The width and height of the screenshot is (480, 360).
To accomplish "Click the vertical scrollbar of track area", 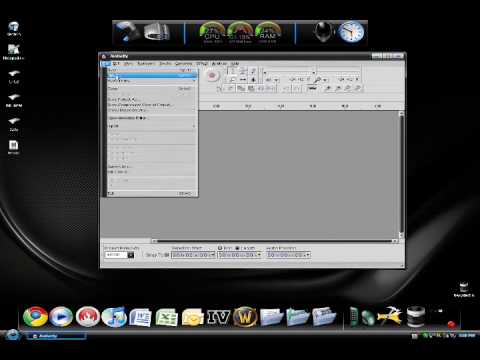I will click(401, 175).
